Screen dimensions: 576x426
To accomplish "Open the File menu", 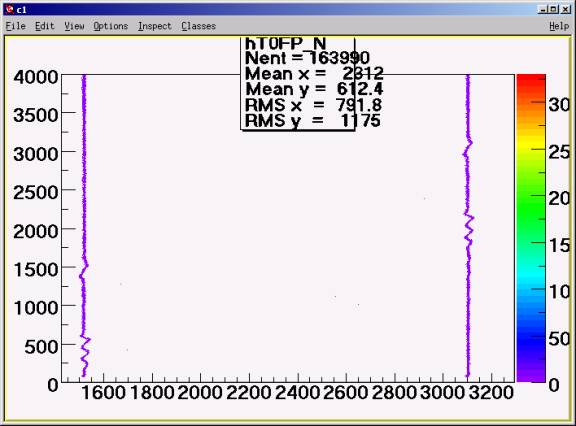I will coord(15,26).
